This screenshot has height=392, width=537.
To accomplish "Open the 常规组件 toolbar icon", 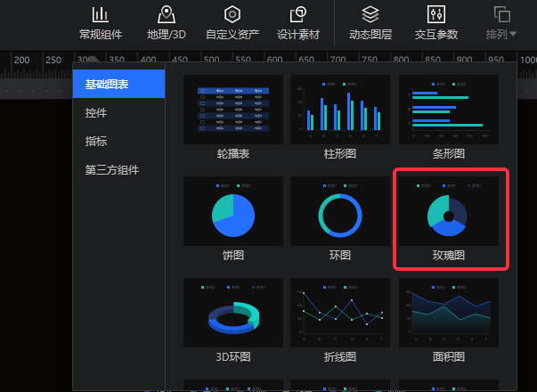I will [x=100, y=24].
